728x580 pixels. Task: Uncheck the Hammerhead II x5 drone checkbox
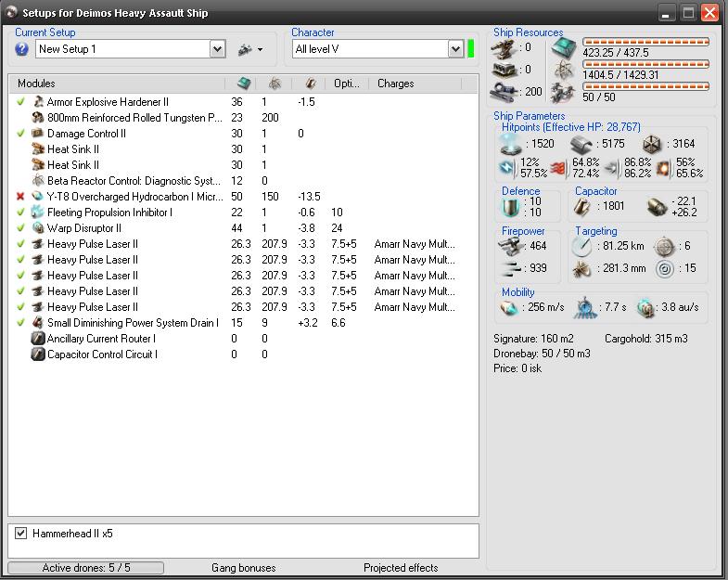pos(21,533)
